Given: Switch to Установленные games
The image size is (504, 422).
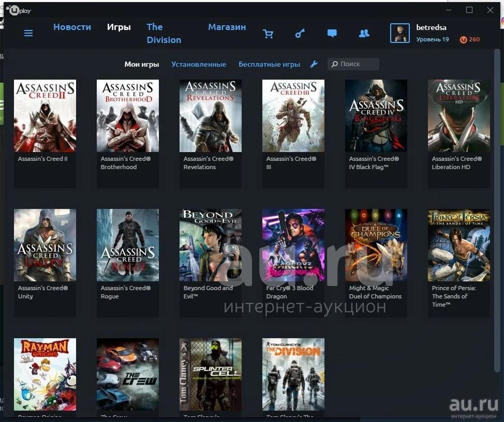Looking at the screenshot, I should click(199, 64).
